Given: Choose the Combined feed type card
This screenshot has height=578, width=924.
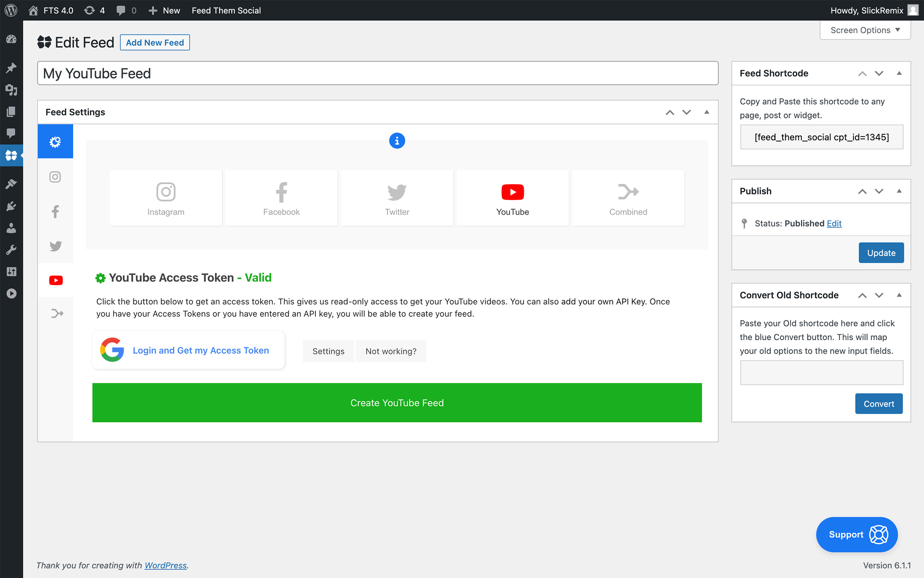Looking at the screenshot, I should point(628,198).
